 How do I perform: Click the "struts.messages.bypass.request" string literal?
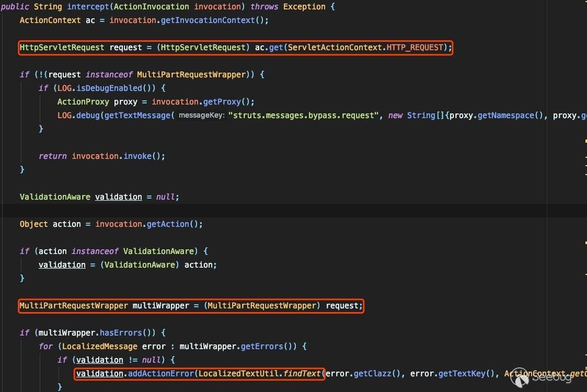click(303, 116)
